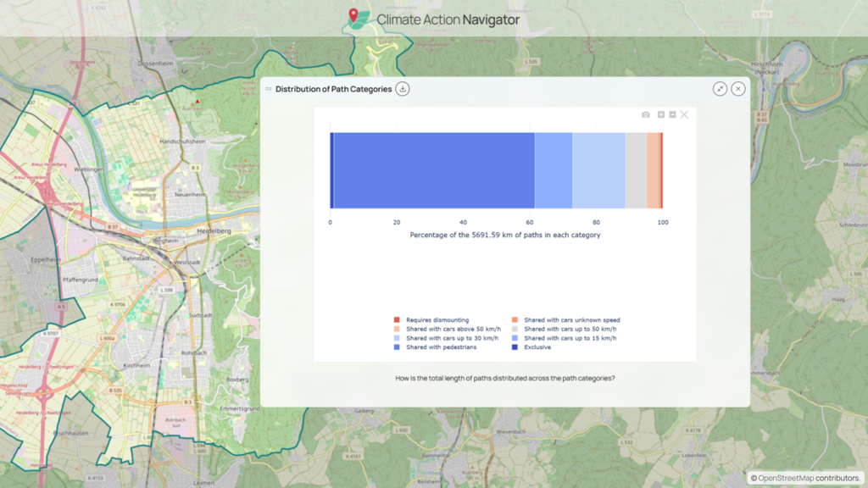Expand the chart panel with the diagonal arrows icon
The height and width of the screenshot is (488, 868).
(721, 88)
